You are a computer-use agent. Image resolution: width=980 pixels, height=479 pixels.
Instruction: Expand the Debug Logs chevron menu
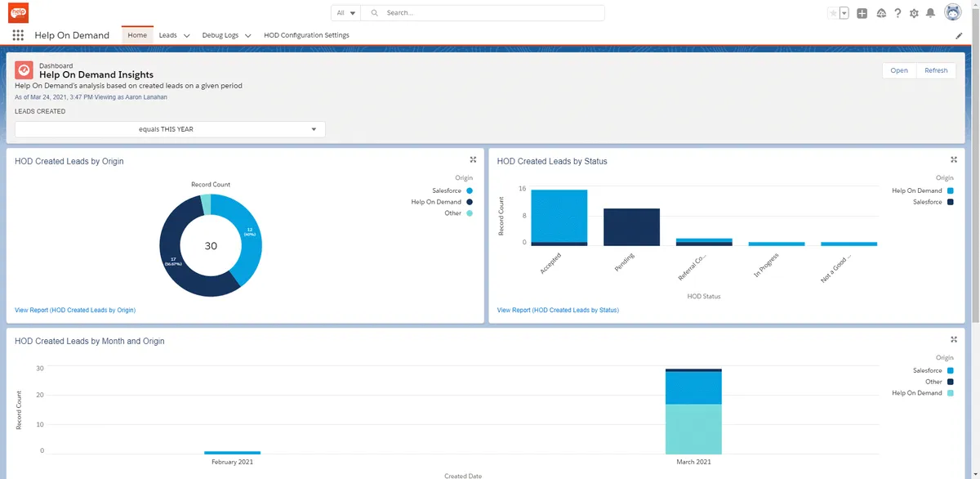(247, 36)
